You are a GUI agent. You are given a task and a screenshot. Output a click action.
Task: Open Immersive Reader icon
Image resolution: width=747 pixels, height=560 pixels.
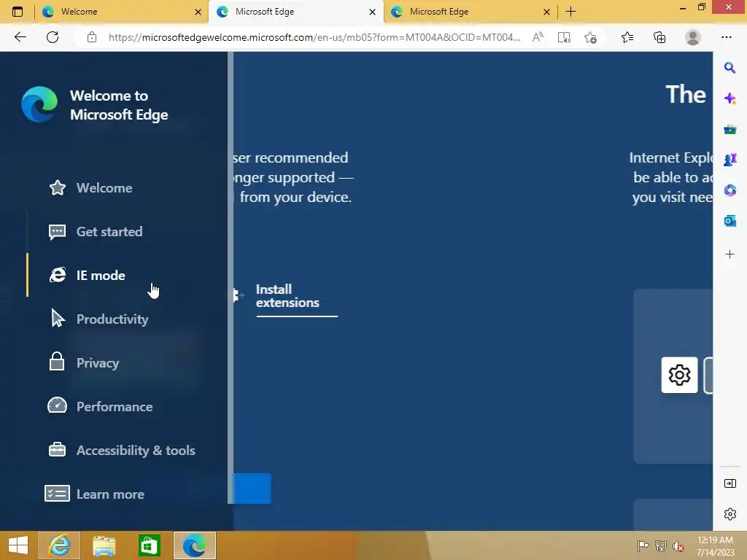(x=564, y=37)
